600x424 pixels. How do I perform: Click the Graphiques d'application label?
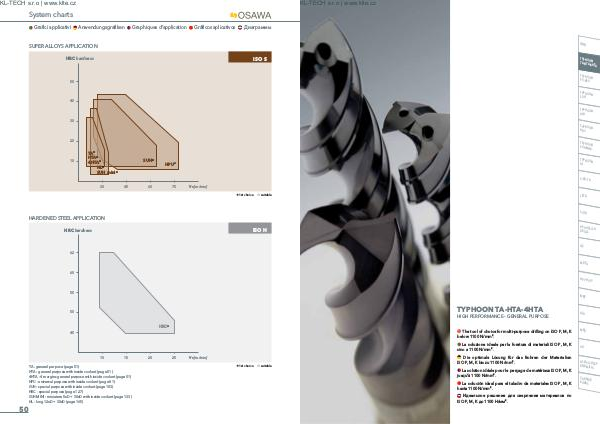click(159, 28)
